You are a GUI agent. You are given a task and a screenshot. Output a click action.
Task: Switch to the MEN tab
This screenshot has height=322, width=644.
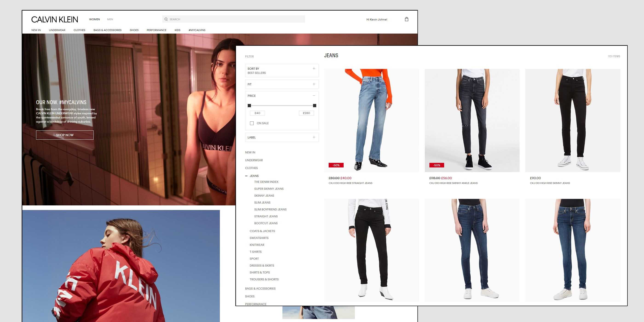coord(110,19)
